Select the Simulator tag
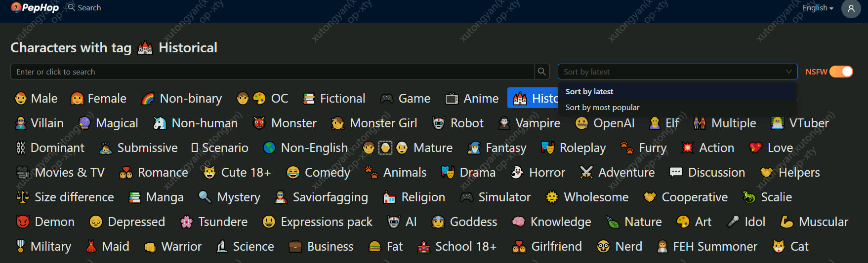The height and width of the screenshot is (263, 868). click(496, 197)
